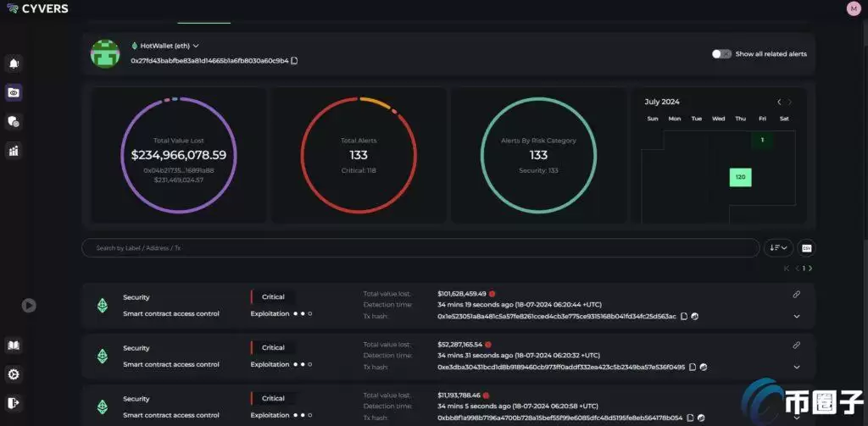Open the sort order dropdown
This screenshot has width=868, height=426.
pyautogui.click(x=777, y=247)
